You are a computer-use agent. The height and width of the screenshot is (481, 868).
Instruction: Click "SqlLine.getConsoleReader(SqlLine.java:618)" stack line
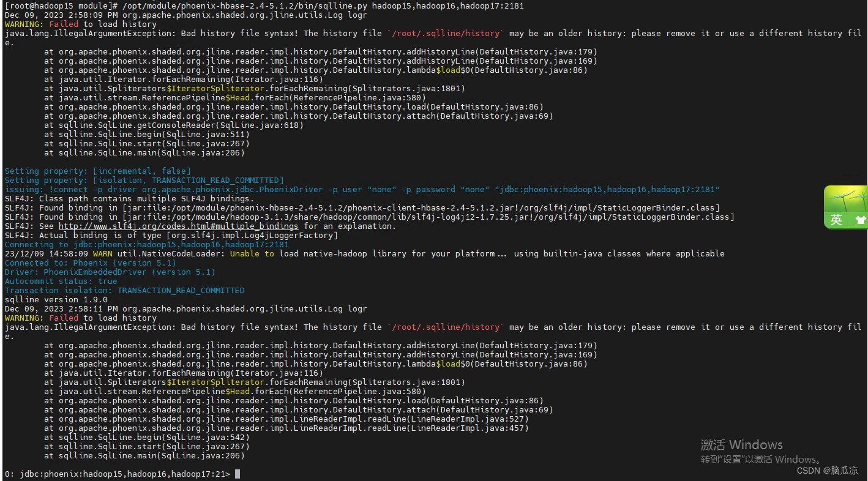click(174, 125)
